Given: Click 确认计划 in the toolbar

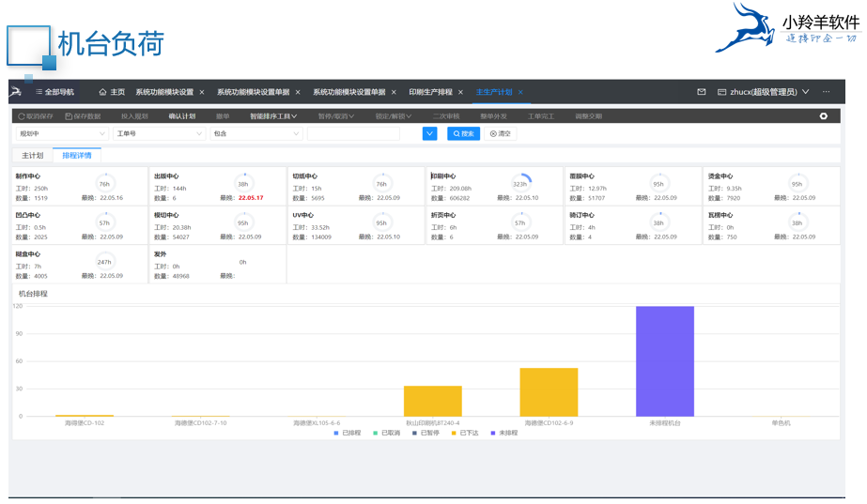Looking at the screenshot, I should (x=182, y=116).
